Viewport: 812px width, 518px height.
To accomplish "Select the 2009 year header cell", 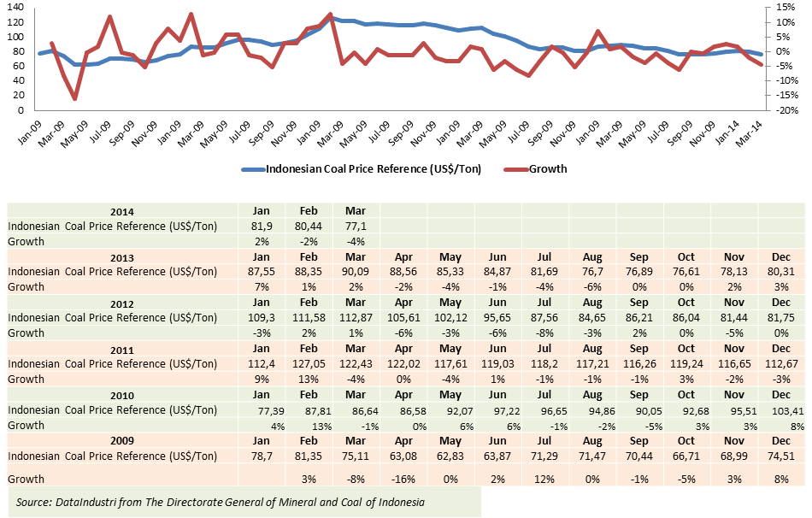I will coord(122,440).
